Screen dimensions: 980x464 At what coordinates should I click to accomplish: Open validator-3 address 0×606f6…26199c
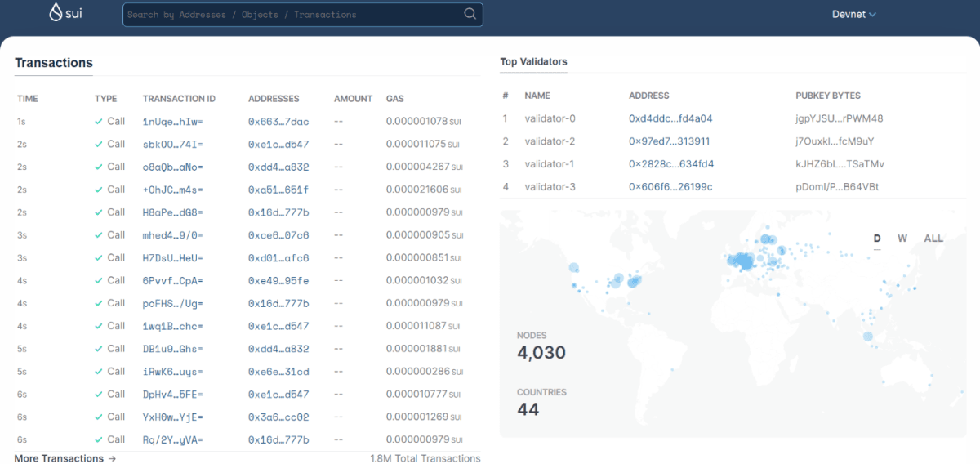point(670,187)
